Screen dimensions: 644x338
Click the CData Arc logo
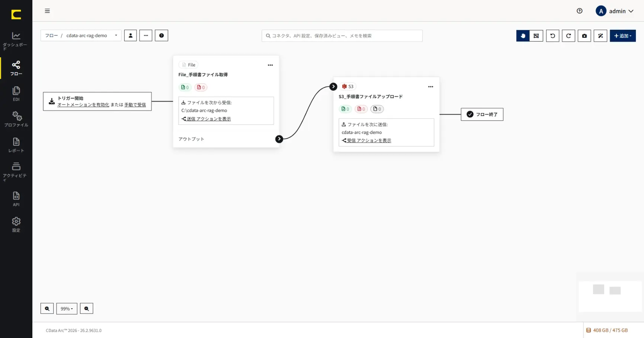[16, 14]
